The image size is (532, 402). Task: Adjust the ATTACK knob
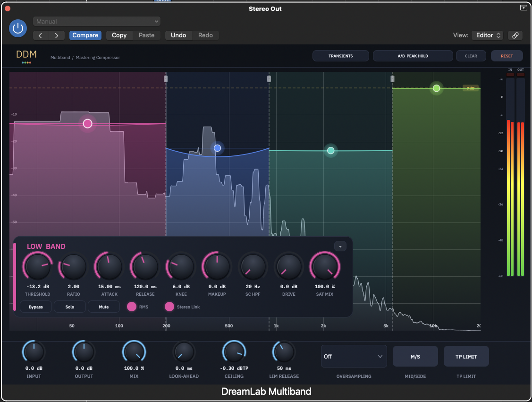click(x=109, y=267)
